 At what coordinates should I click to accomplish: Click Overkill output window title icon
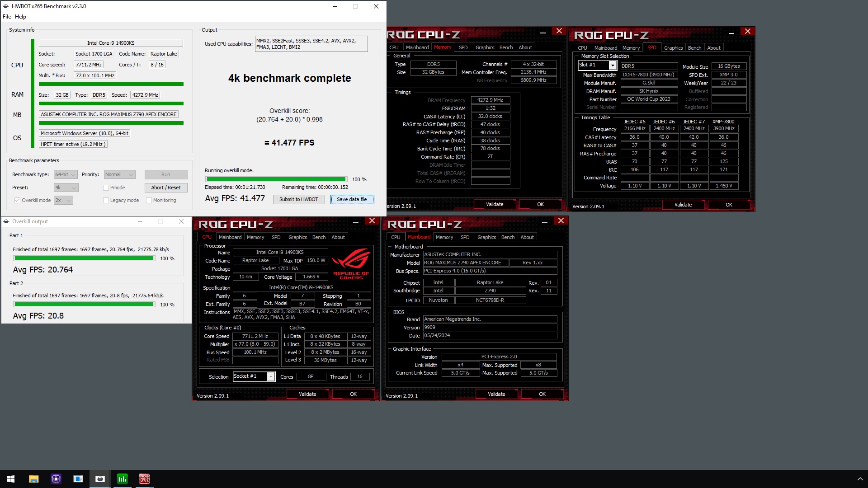6,221
